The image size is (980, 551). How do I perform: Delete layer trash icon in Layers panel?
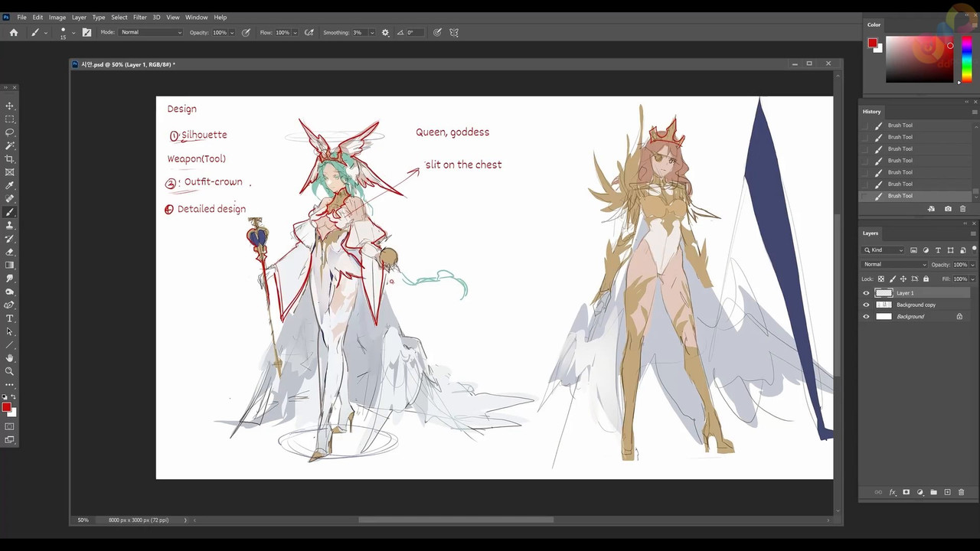[962, 492]
